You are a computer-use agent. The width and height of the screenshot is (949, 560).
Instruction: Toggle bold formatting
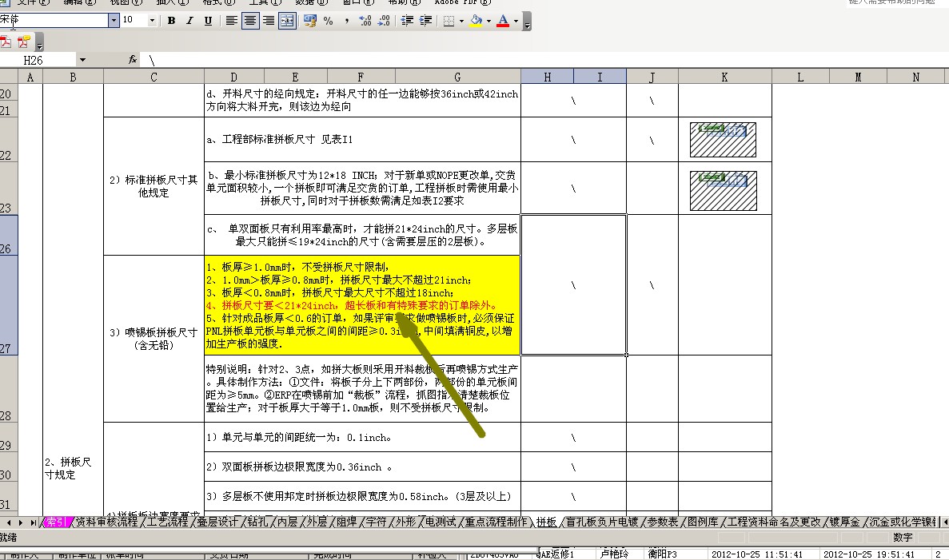tap(171, 21)
